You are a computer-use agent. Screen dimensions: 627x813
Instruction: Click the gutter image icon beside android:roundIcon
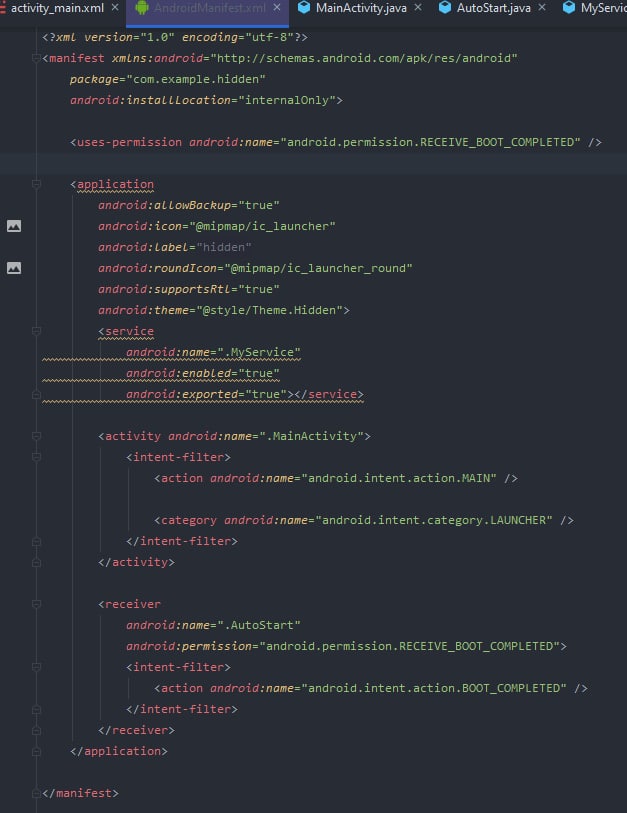14,268
